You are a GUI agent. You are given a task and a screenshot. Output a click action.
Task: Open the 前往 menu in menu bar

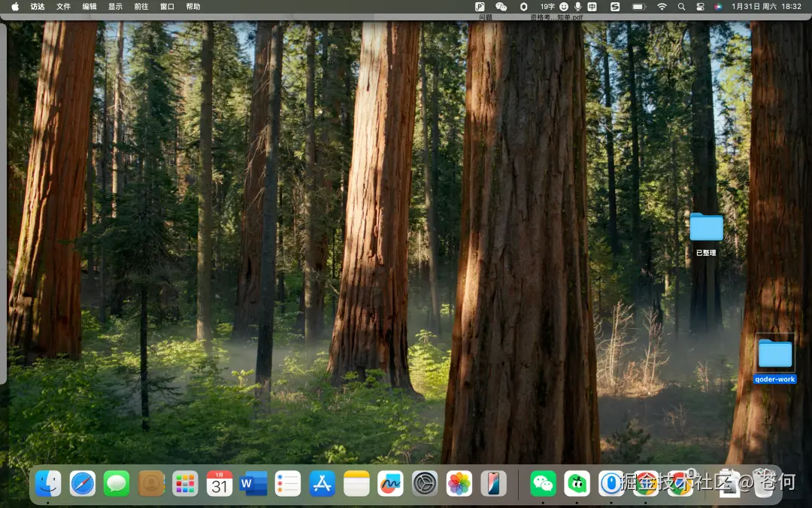[x=141, y=6]
